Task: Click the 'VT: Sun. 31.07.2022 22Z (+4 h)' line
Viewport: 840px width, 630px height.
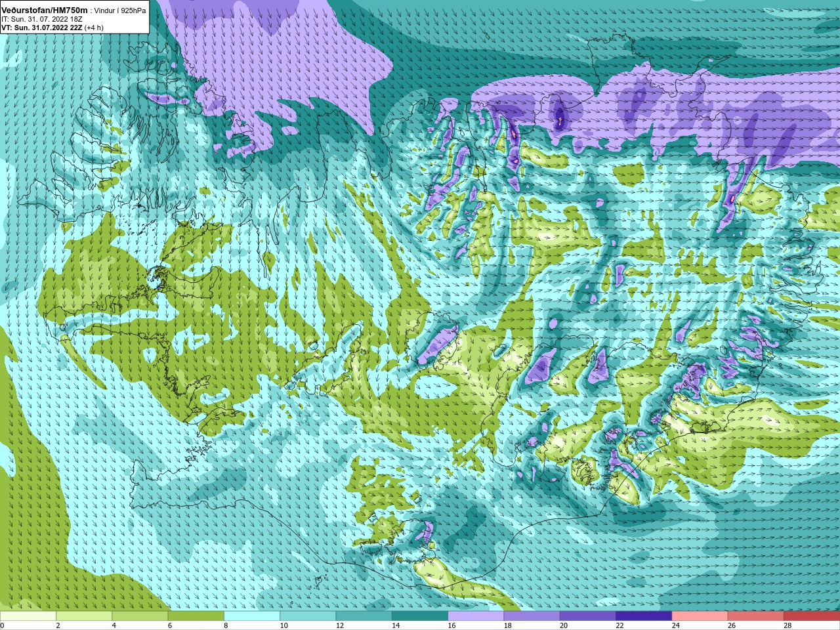Action: 52,28
